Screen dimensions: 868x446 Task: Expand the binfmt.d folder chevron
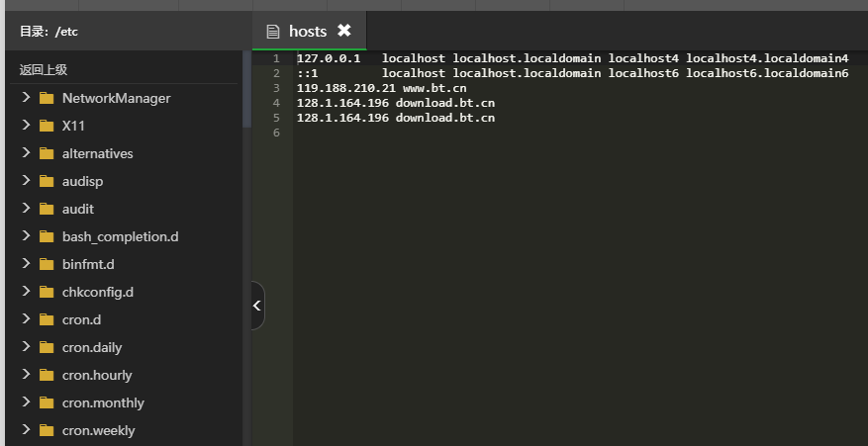(x=25, y=264)
